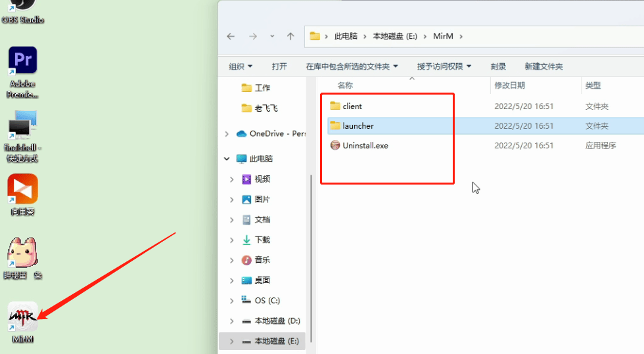Viewport: 644px width, 354px height.
Task: Go up one directory level arrow
Action: [x=290, y=36]
